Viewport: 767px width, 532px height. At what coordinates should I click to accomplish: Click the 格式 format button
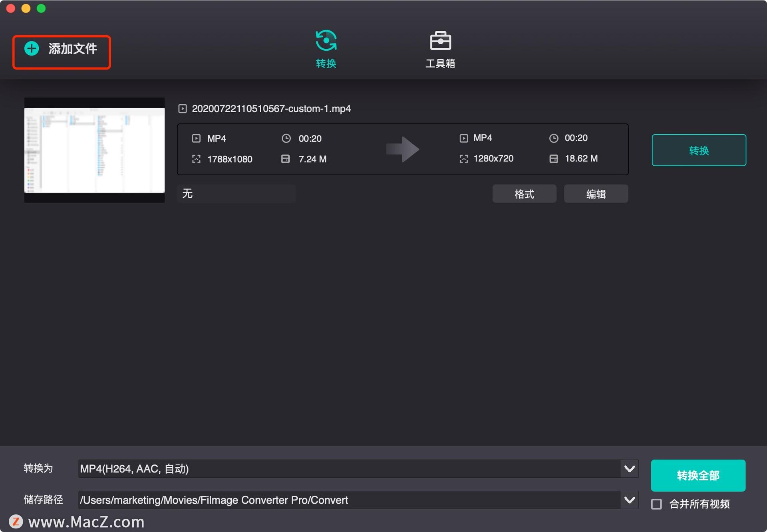pyautogui.click(x=524, y=194)
